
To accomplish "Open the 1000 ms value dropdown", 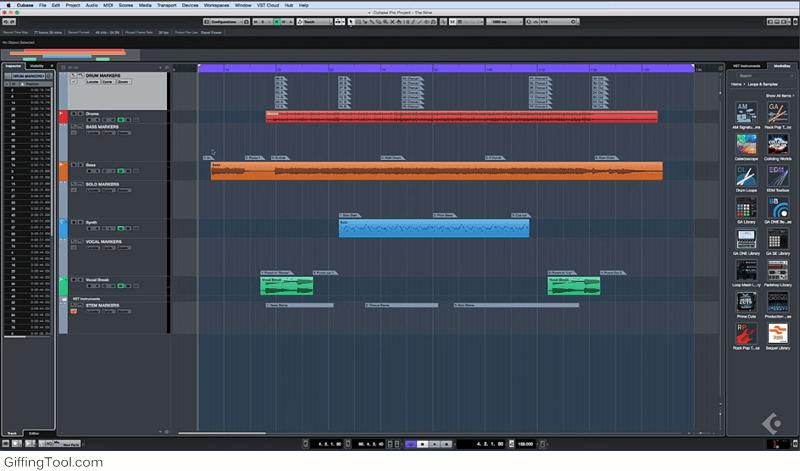I will click(x=505, y=22).
